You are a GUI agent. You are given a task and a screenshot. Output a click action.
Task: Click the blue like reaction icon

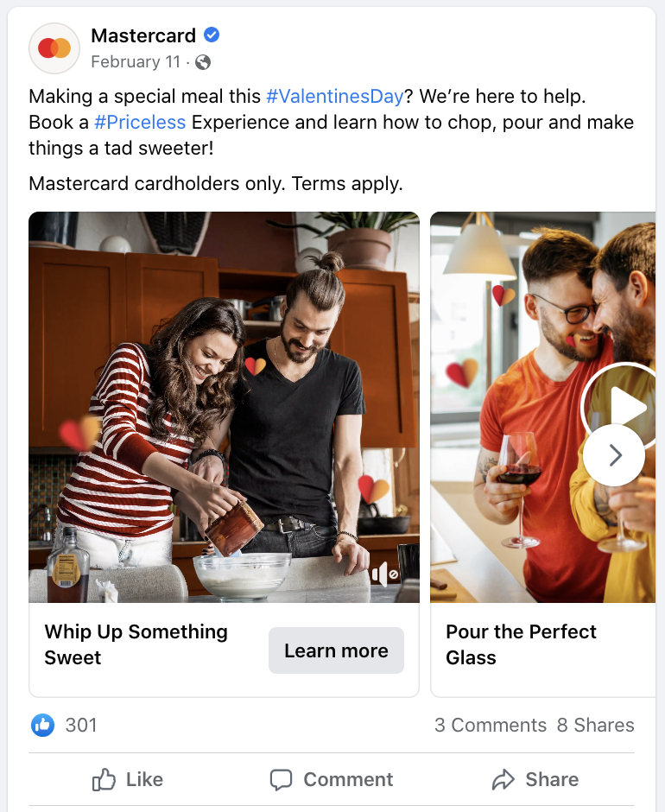click(x=42, y=725)
